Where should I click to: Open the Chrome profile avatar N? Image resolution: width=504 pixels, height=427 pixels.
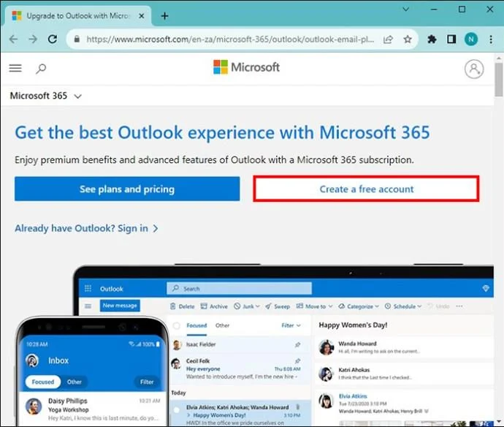coord(471,39)
